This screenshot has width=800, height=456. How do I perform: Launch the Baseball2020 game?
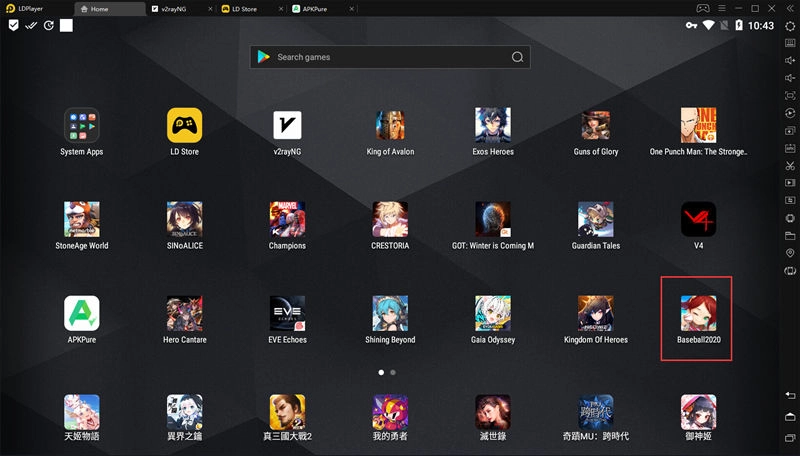(x=697, y=314)
